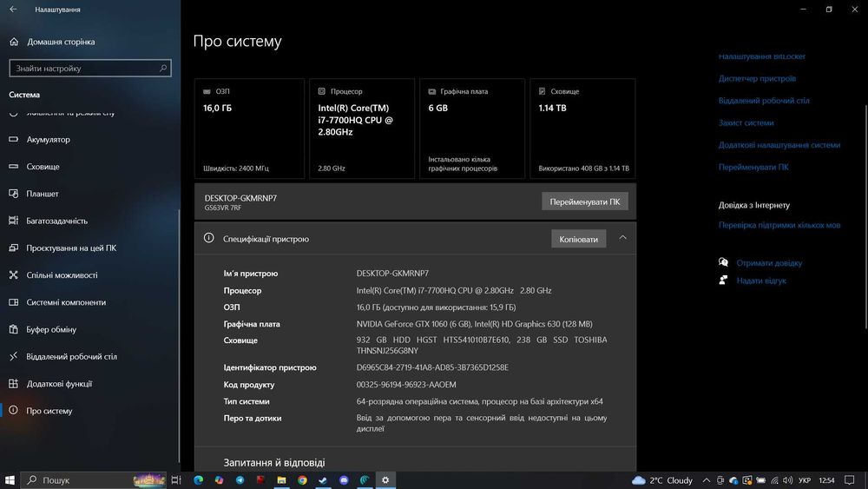
Task: Click Перейменувати ПК link on right
Action: pyautogui.click(x=753, y=168)
